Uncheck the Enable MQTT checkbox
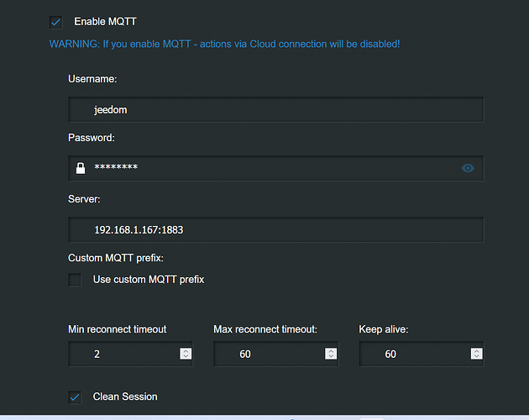 point(55,22)
